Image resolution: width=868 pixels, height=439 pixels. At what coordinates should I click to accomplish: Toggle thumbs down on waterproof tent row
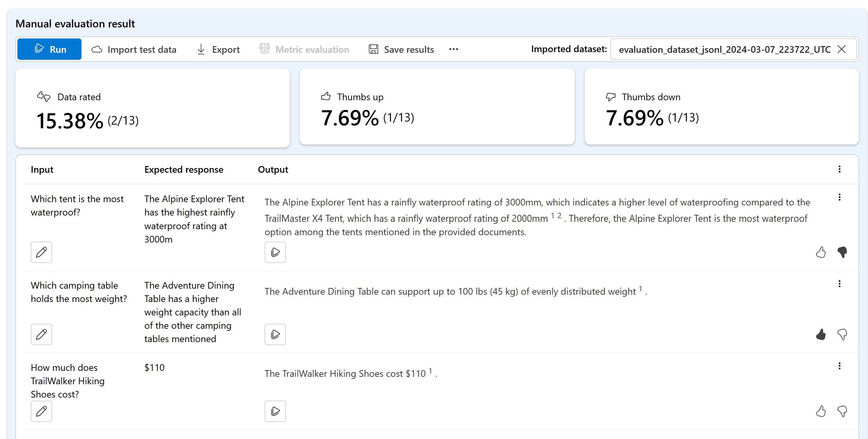click(842, 252)
